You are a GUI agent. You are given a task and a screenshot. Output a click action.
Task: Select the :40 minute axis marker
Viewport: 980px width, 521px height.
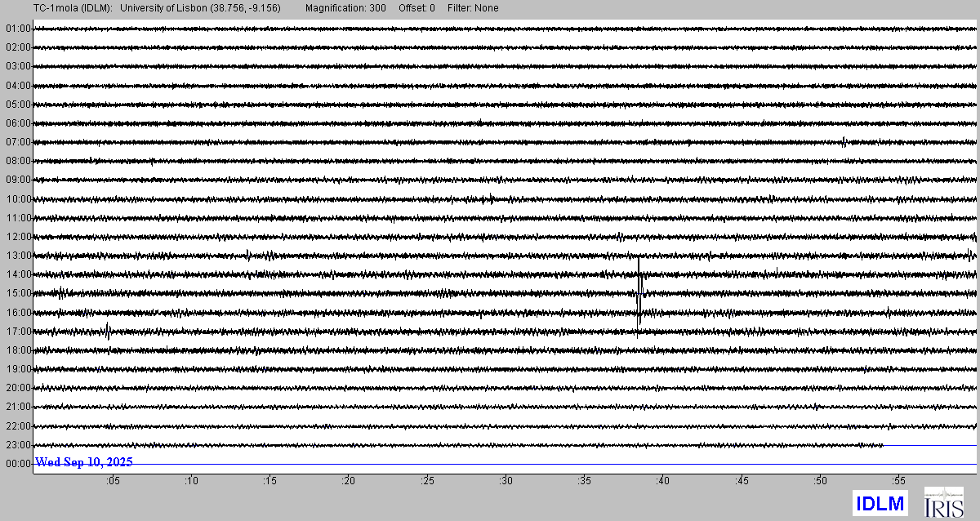[x=663, y=481]
